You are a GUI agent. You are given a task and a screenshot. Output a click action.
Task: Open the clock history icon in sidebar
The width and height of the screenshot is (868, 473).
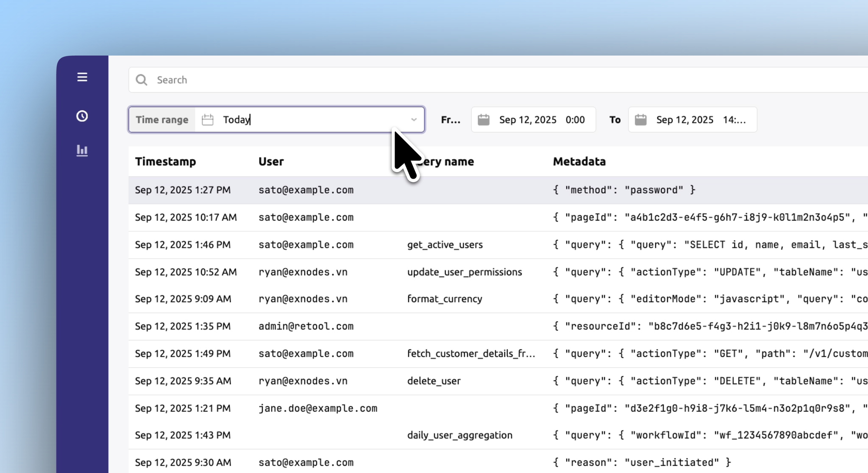click(82, 116)
